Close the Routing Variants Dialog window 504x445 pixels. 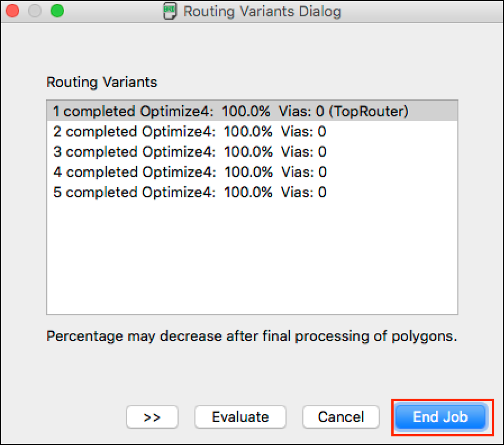tap(12, 11)
